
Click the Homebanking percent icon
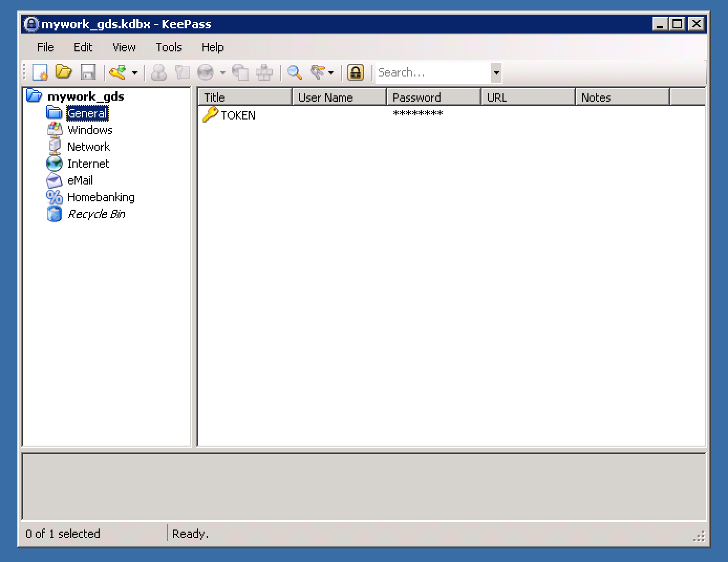55,197
